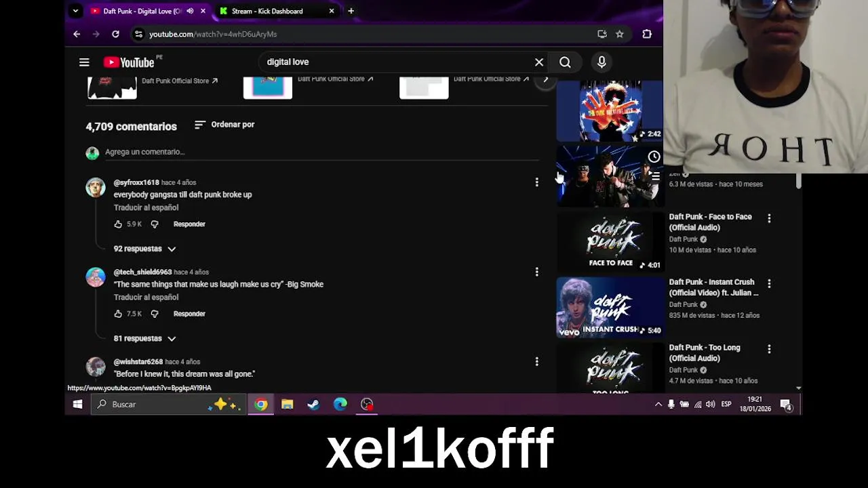
Task: Open the @syfroxx1618 channel link
Action: pyautogui.click(x=136, y=183)
